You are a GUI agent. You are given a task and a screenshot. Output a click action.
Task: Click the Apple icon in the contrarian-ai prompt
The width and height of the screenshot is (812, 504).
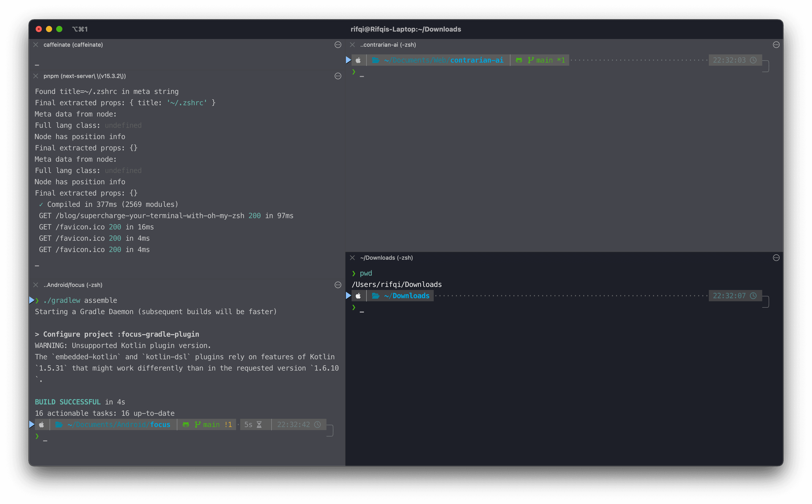pyautogui.click(x=358, y=60)
